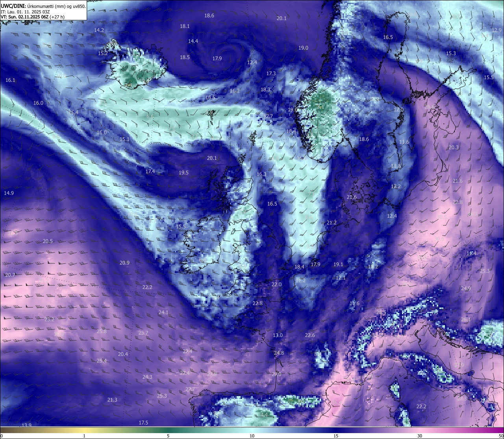This screenshot has height=439, width=504.
Task: Click the 20.7 value label
Action: [x=10, y=275]
